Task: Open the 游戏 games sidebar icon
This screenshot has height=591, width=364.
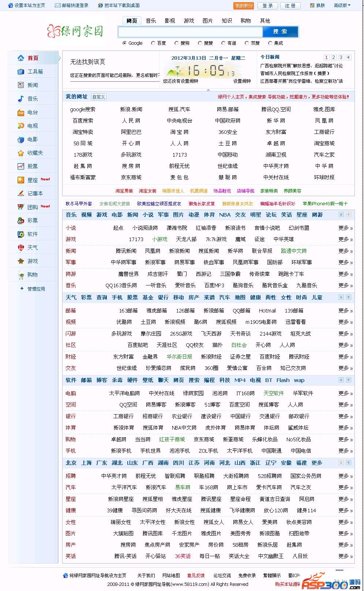Action: tap(21, 261)
